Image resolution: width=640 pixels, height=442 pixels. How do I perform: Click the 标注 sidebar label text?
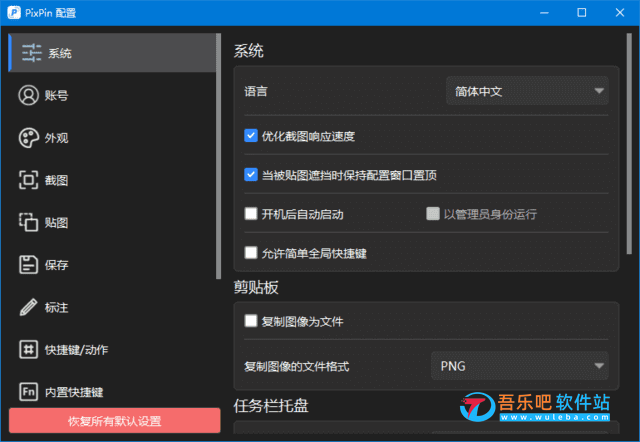coord(56,308)
